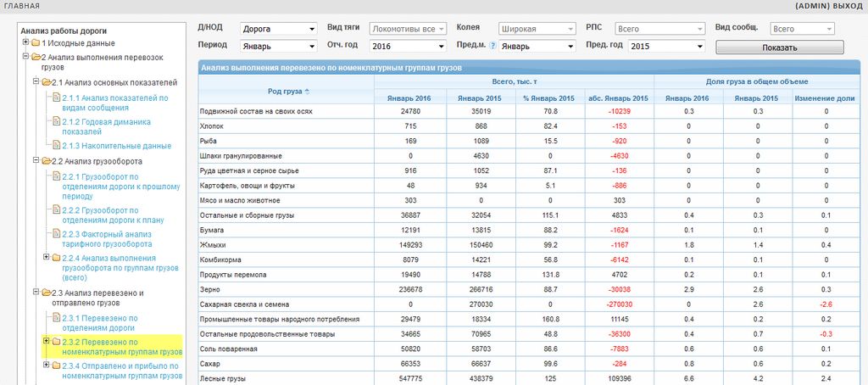Go to ГЛАВНАЯ in the top bar
Screen dimensions: 868x385
tap(21, 6)
